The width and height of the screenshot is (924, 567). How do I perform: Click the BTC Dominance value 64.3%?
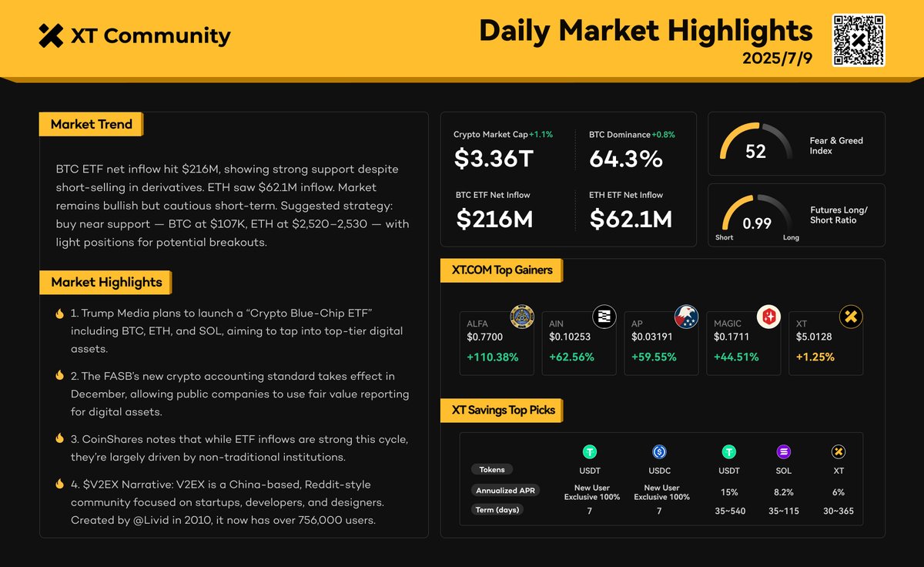[x=626, y=159]
